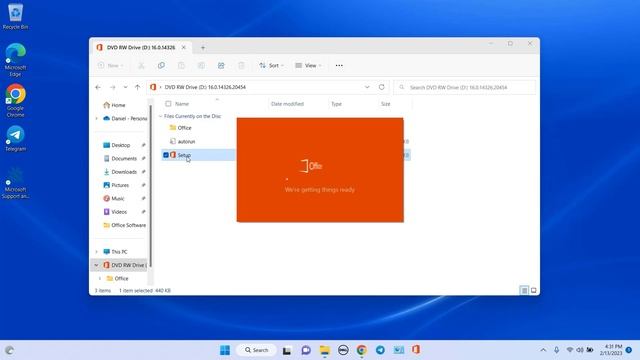Expand the This PC tree node
The image size is (640, 360).
(x=97, y=252)
